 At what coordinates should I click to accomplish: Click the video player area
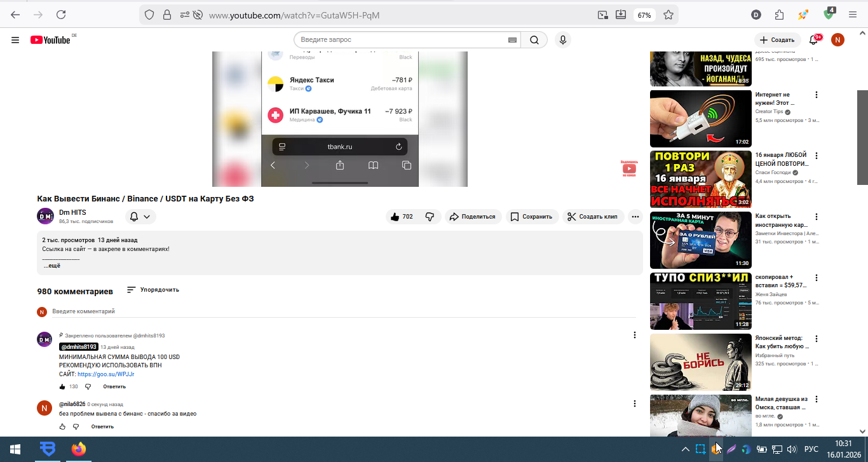click(340, 119)
